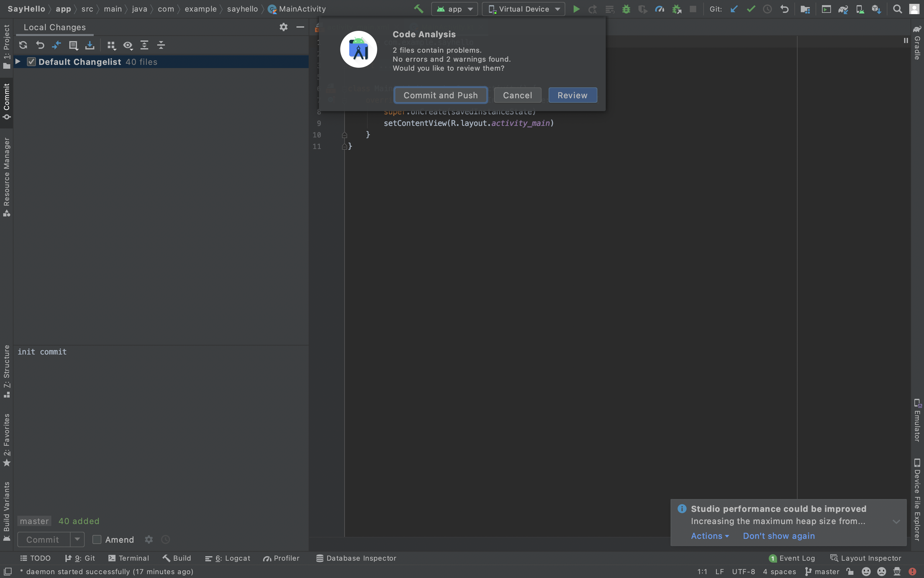Switch to the Local Changes tab

pos(55,27)
